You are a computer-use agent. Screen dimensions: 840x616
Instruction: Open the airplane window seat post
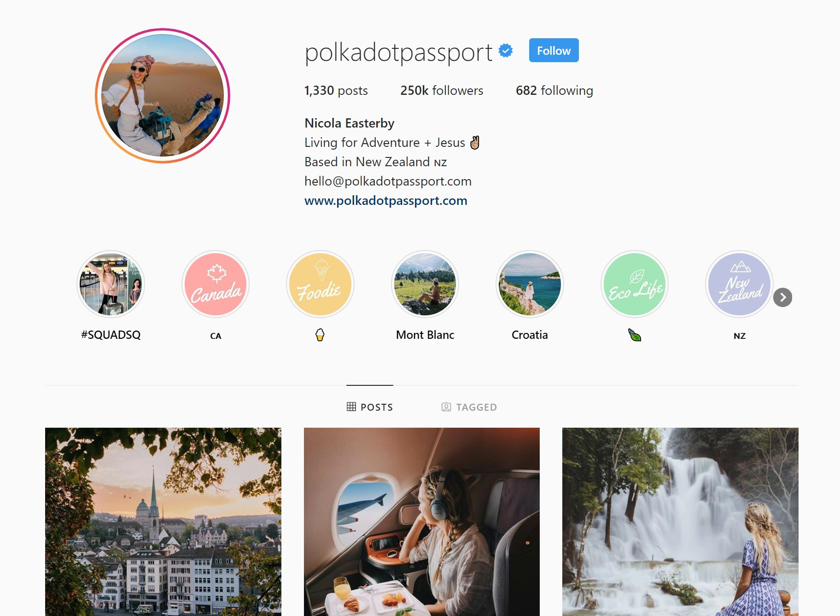tap(422, 522)
